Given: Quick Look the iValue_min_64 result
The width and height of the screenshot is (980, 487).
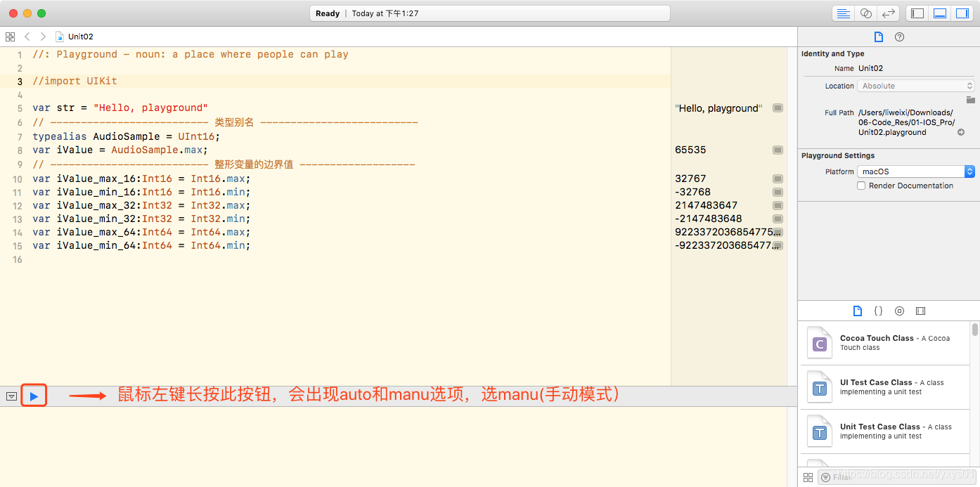Looking at the screenshot, I should pyautogui.click(x=778, y=245).
